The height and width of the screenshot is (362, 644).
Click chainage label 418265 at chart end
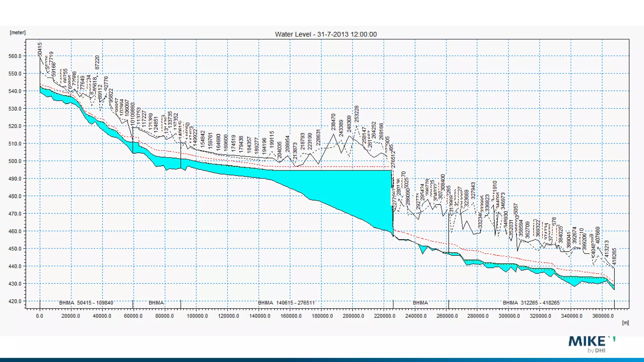(x=614, y=257)
